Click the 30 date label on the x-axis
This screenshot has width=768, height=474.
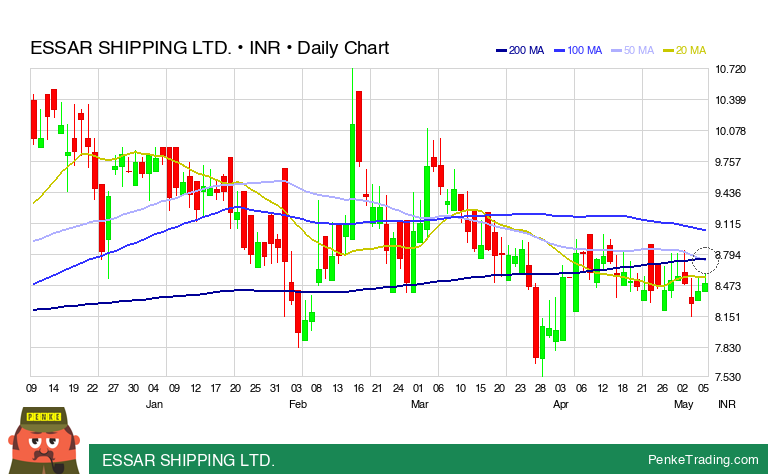(133, 388)
